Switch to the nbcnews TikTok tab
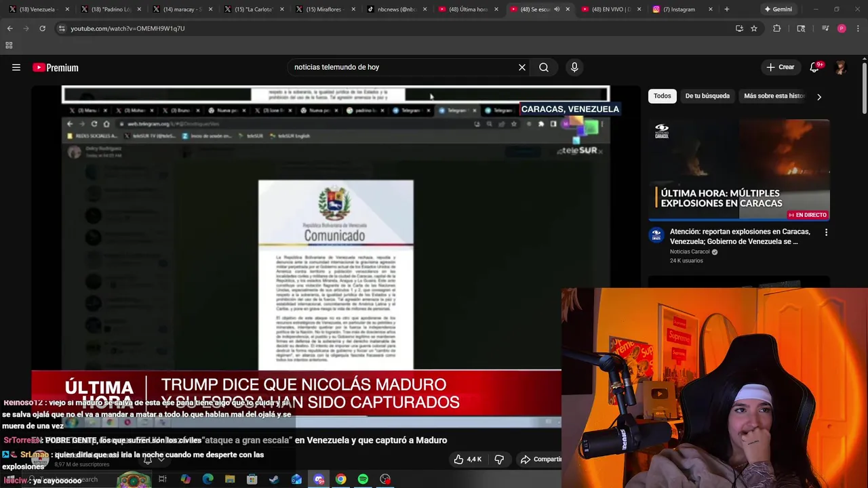Image resolution: width=868 pixels, height=488 pixels. coord(397,9)
